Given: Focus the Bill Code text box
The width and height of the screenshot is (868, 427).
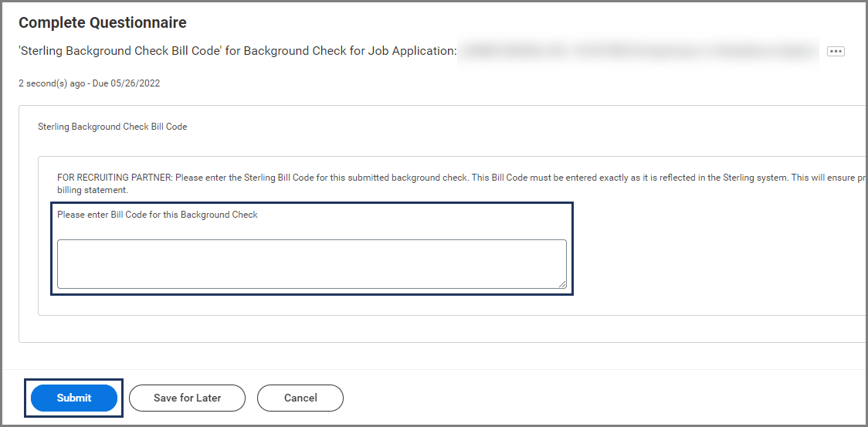Looking at the screenshot, I should (x=311, y=263).
